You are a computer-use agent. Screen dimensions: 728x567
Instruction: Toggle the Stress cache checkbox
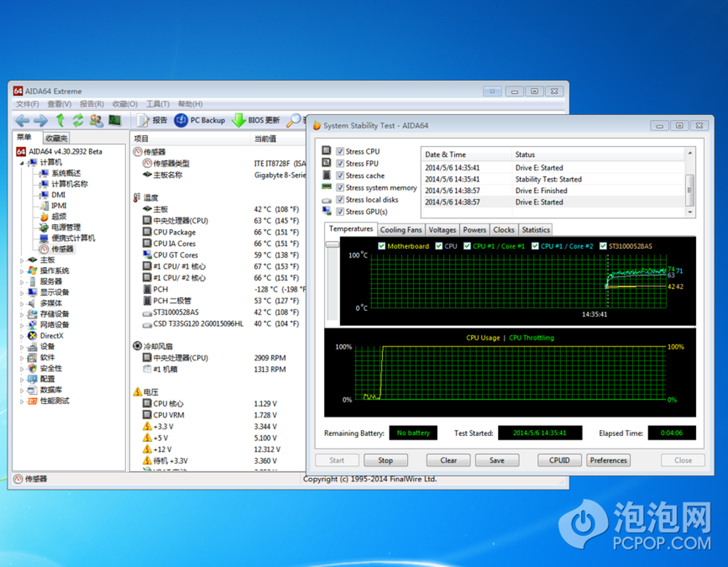click(x=340, y=175)
